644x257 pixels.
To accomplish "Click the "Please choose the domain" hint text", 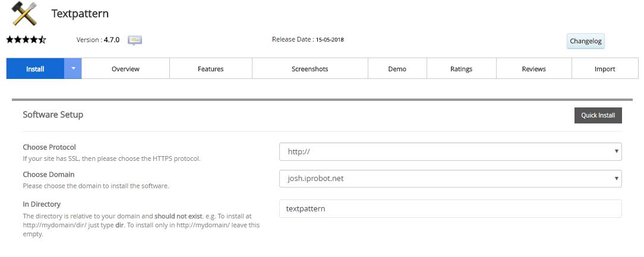I will pyautogui.click(x=96, y=186).
